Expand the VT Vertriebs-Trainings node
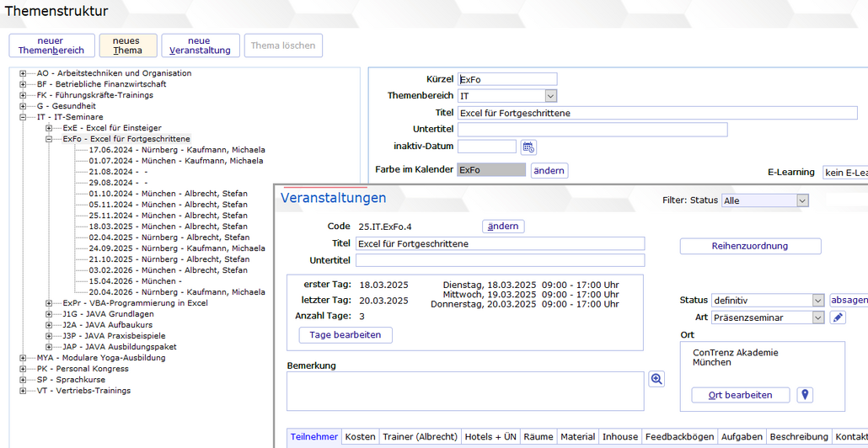This screenshot has width=868, height=448. [23, 391]
